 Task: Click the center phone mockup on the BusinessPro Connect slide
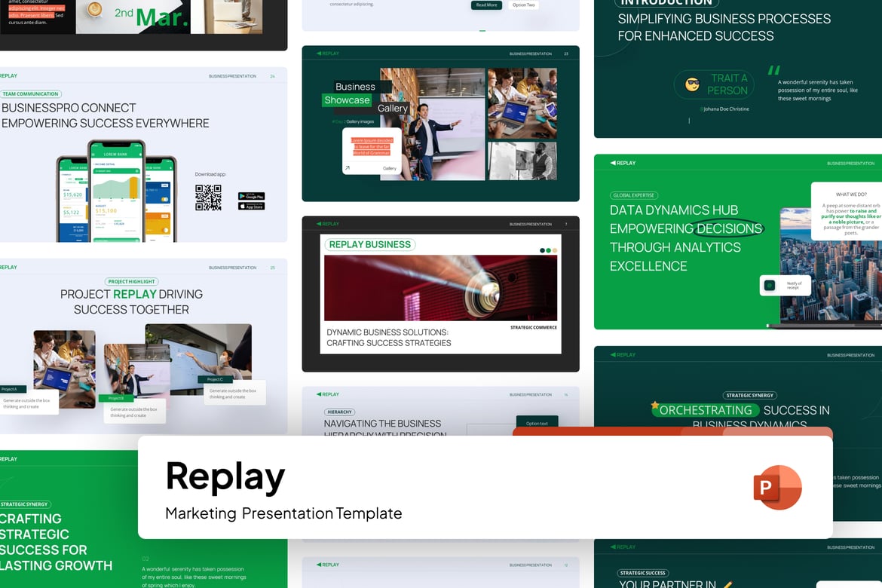(x=116, y=191)
